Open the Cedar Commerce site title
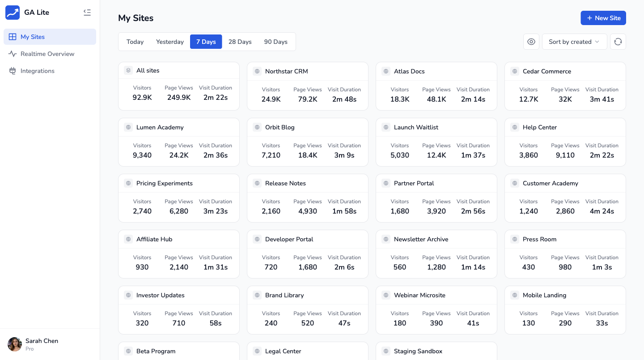644x360 pixels. tap(547, 71)
